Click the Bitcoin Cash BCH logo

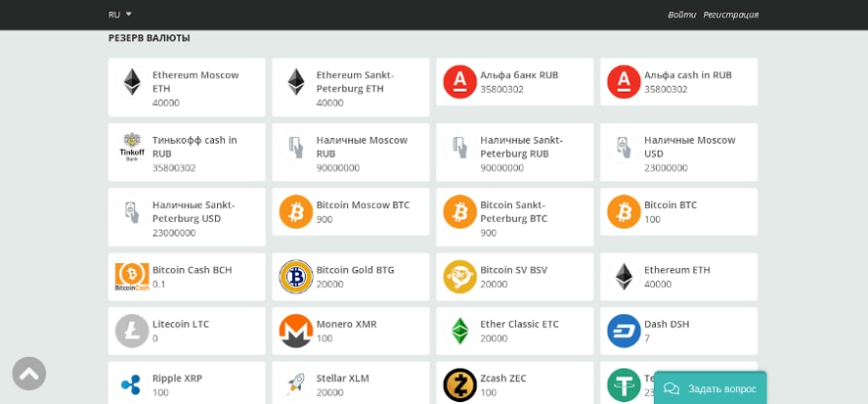pyautogui.click(x=132, y=277)
